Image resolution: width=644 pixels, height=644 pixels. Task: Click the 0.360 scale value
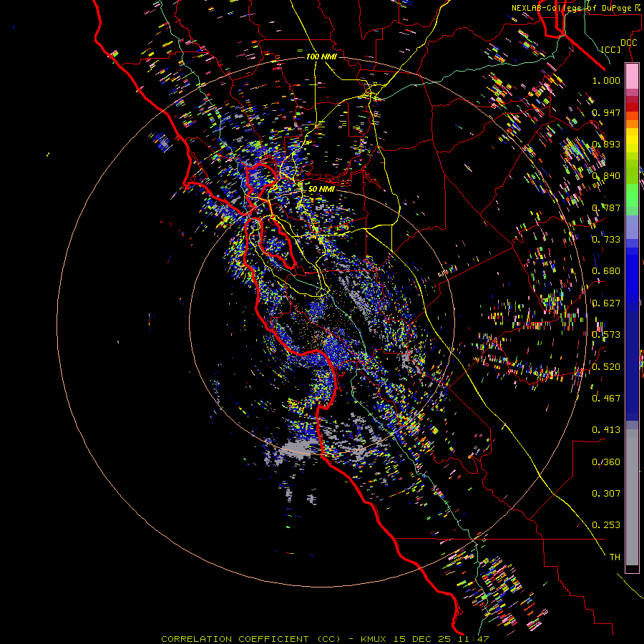(606, 462)
